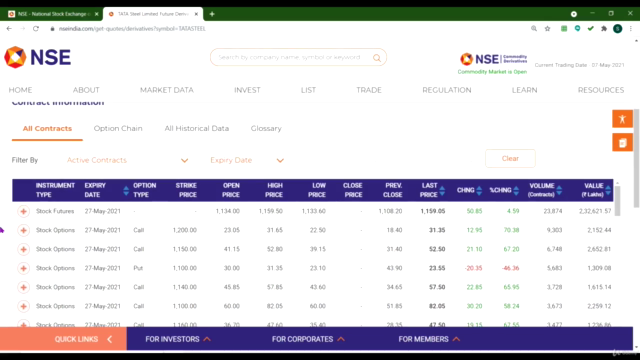The image size is (640, 360).
Task: Expand the 1,150.00 Call option row
Action: [24, 249]
